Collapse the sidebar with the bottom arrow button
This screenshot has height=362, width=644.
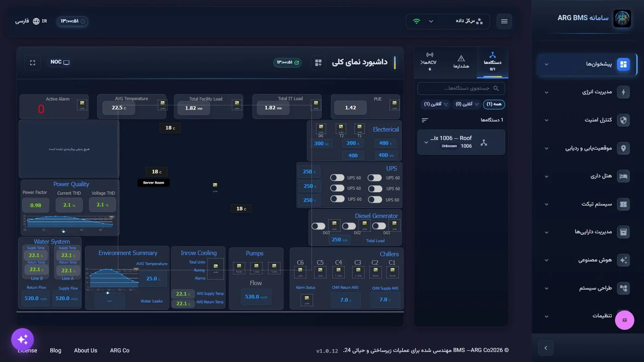(546, 348)
